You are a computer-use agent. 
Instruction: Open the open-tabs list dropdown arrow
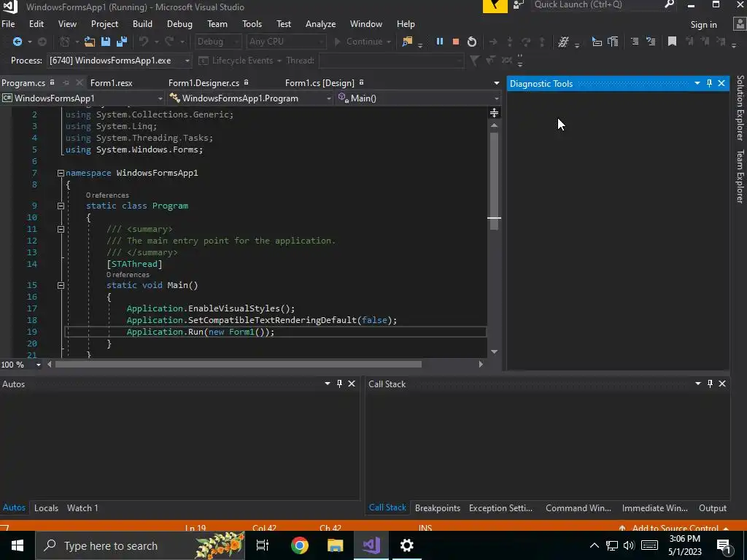coord(496,83)
